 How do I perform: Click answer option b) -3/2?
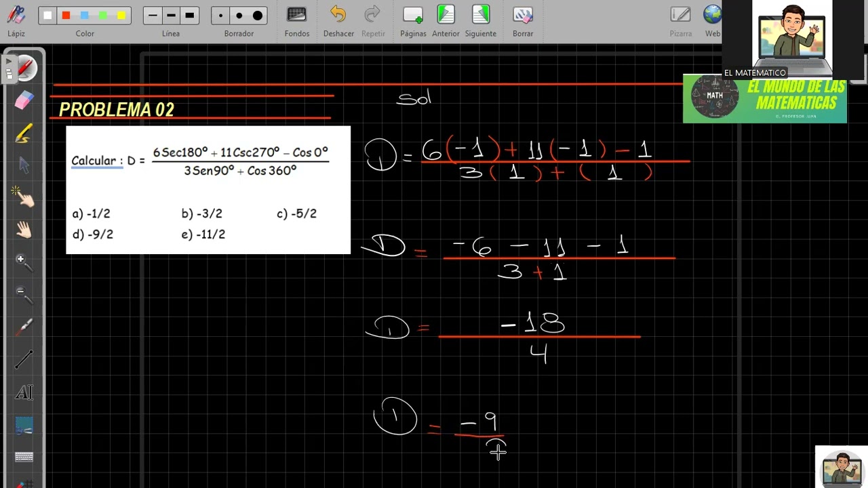[x=201, y=213]
